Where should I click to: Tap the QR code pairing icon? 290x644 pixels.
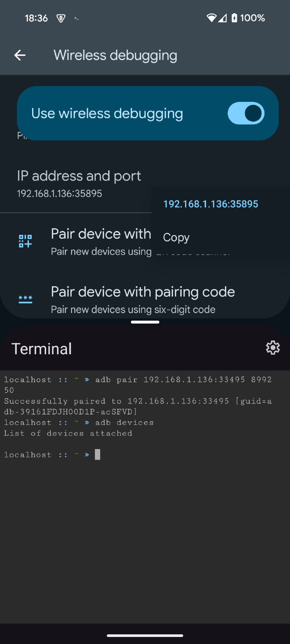click(25, 241)
